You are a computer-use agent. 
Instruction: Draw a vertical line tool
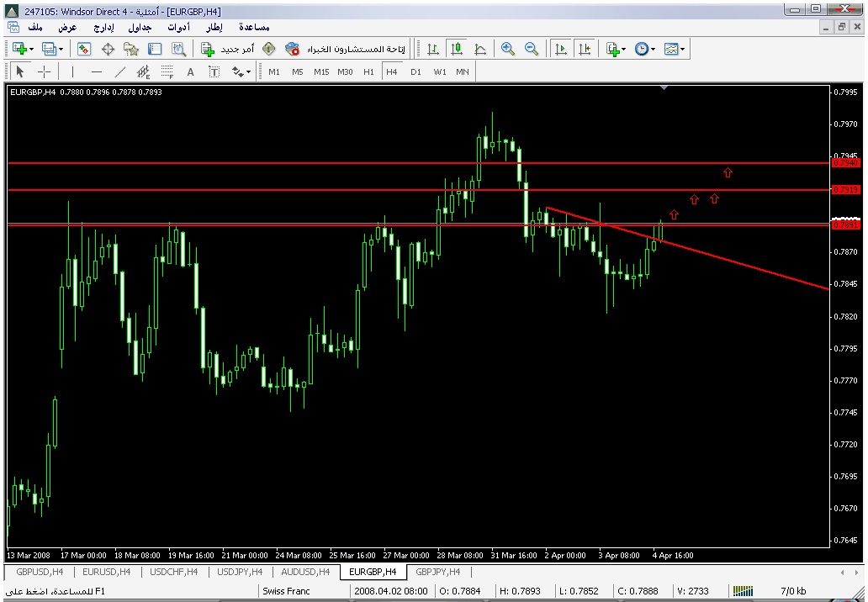point(72,72)
